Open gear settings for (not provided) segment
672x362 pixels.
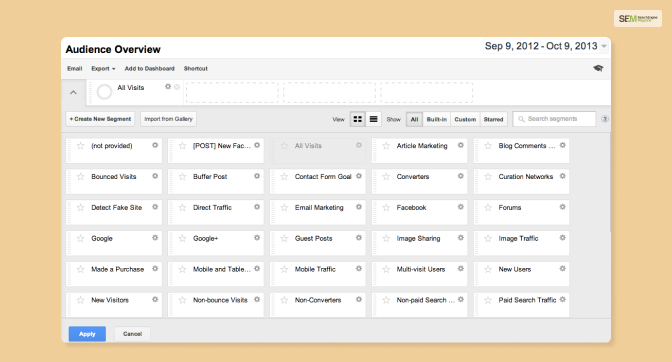click(x=155, y=145)
